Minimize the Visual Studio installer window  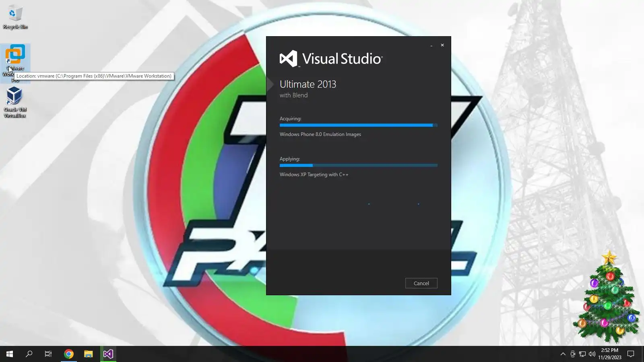[431, 45]
